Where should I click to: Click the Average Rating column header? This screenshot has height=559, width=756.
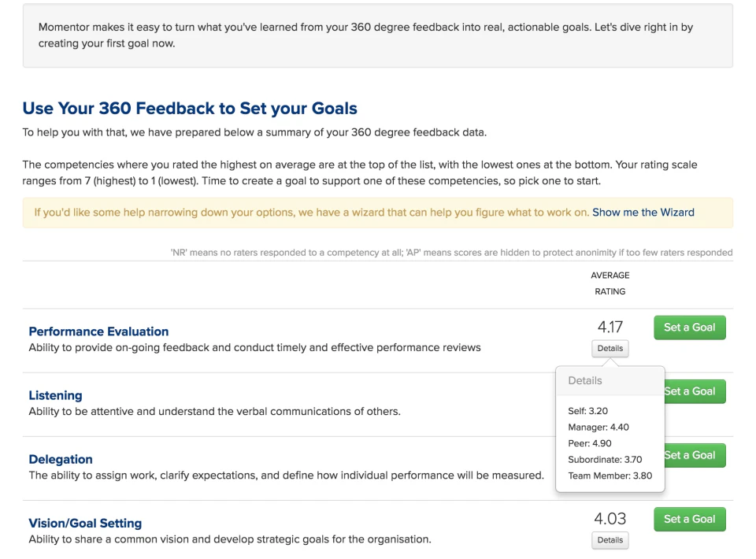[x=610, y=283]
